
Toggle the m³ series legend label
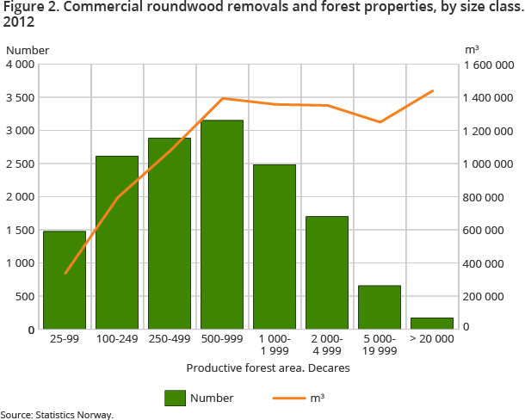pyautogui.click(x=318, y=398)
